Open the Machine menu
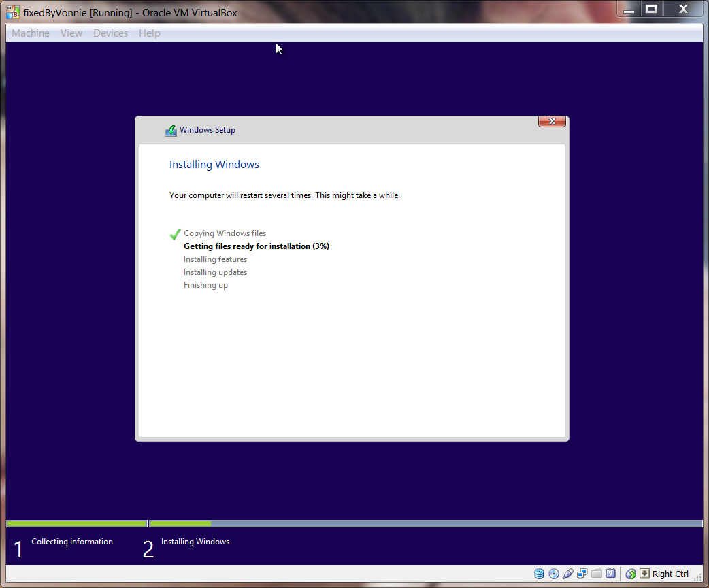 point(31,33)
